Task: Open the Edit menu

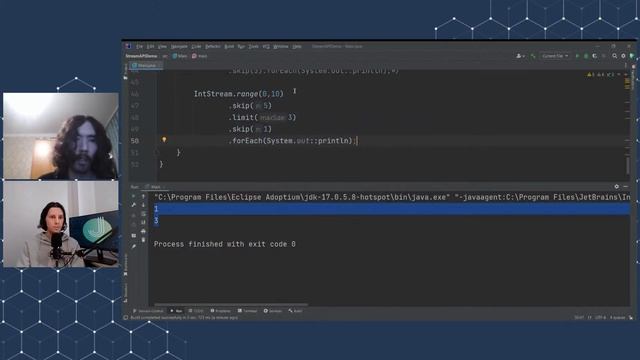Action: (x=150, y=47)
